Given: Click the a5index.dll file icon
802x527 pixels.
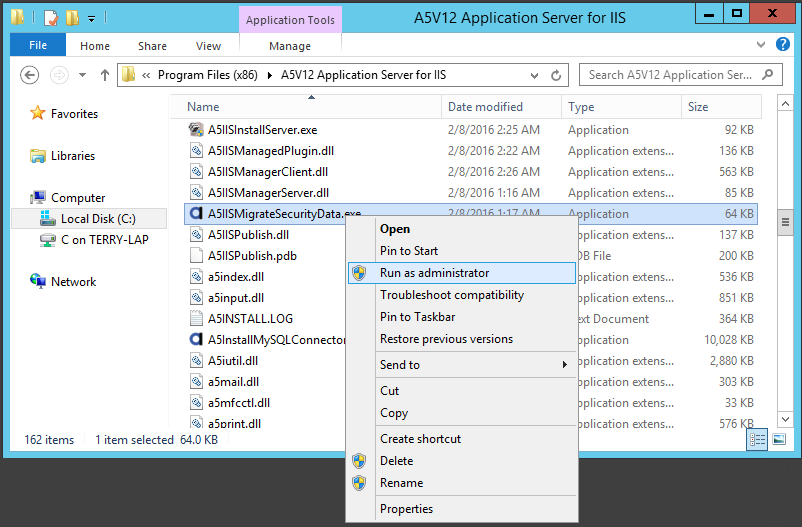Looking at the screenshot, I should point(196,276).
